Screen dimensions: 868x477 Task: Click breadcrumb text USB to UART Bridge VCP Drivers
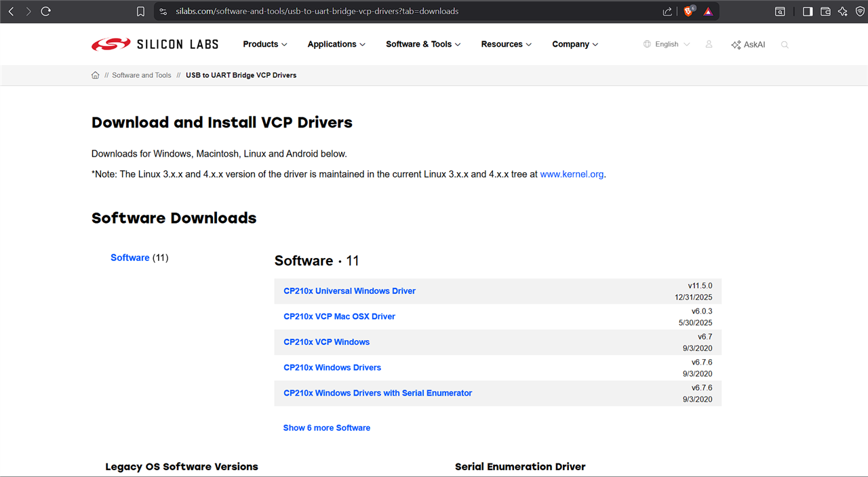(x=241, y=75)
